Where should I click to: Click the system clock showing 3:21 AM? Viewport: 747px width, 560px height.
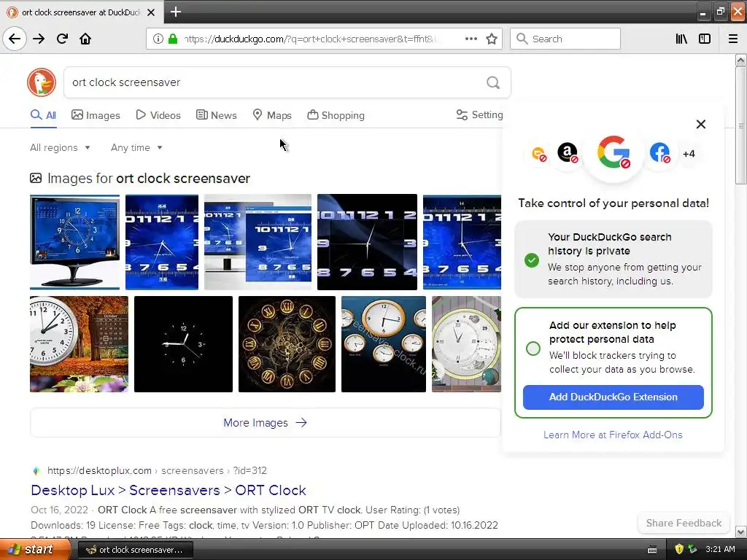(x=720, y=550)
